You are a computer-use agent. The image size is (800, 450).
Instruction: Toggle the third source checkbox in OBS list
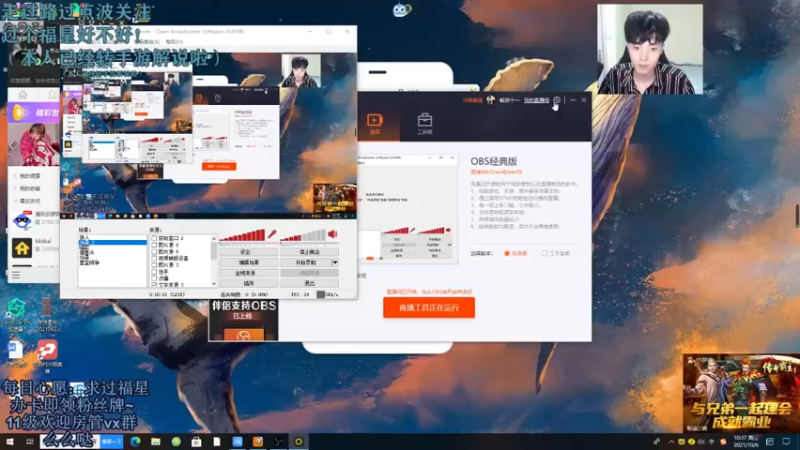point(154,252)
